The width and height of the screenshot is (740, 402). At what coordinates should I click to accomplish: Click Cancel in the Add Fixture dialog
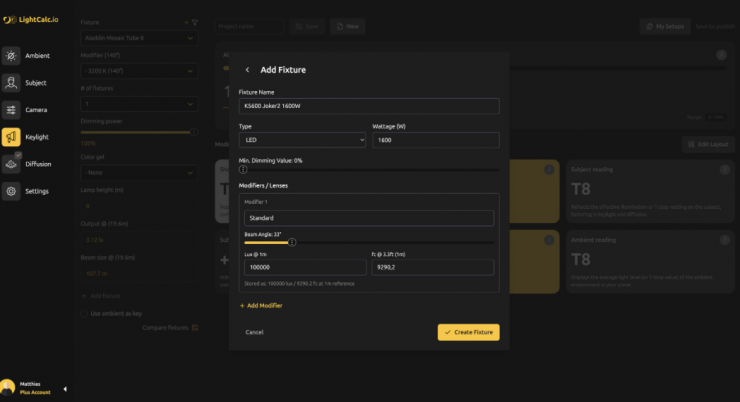tap(254, 332)
